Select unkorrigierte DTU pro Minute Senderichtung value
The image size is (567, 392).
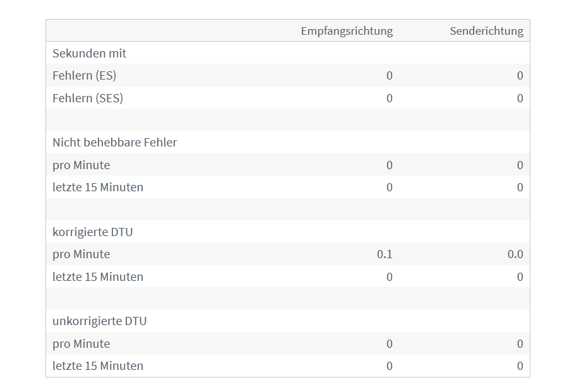click(x=520, y=343)
